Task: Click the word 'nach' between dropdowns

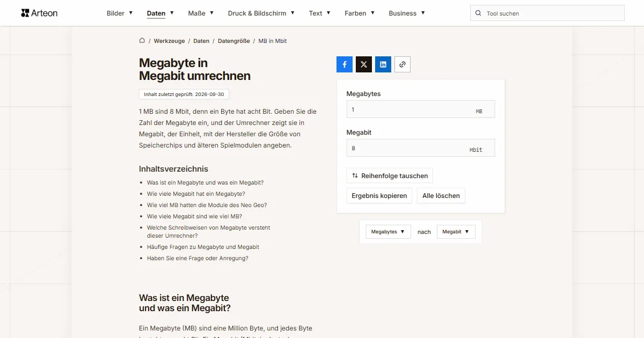Action: (x=424, y=232)
